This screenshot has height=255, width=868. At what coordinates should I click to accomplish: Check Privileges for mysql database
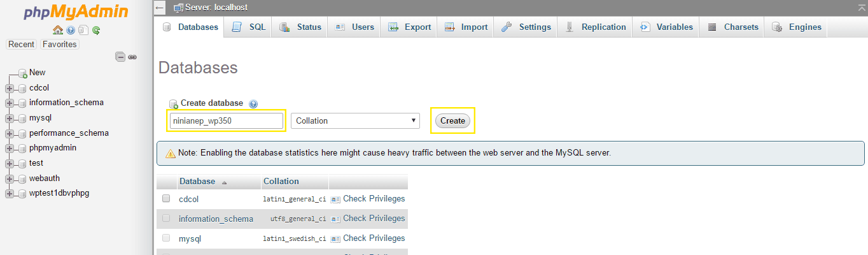368,238
